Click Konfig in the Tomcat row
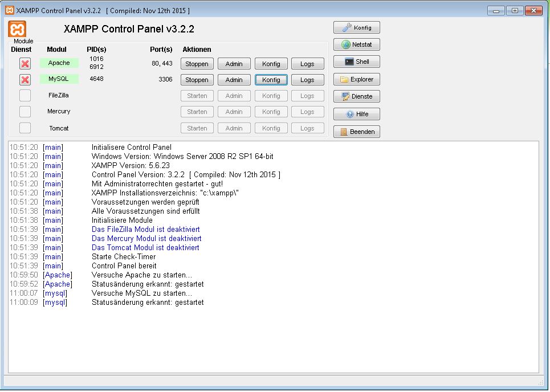 [x=271, y=128]
